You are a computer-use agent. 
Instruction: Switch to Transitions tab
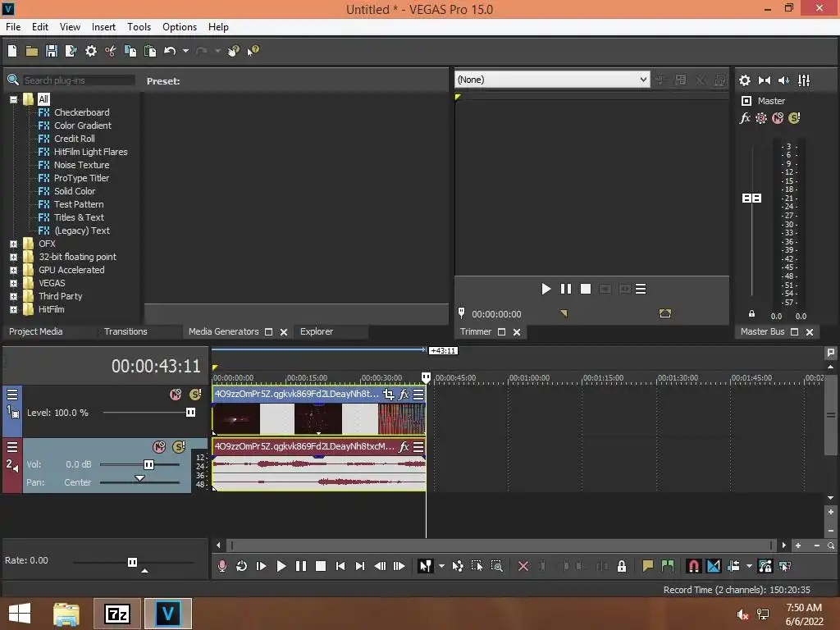[126, 331]
